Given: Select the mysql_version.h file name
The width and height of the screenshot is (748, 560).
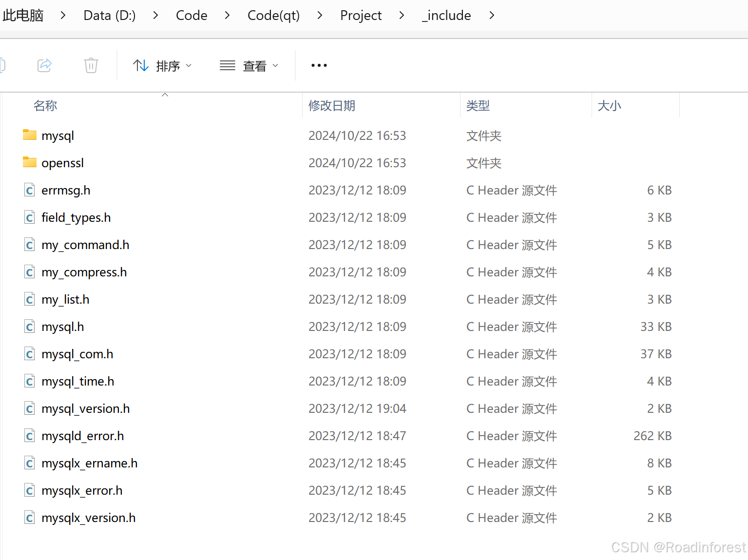Looking at the screenshot, I should (86, 409).
